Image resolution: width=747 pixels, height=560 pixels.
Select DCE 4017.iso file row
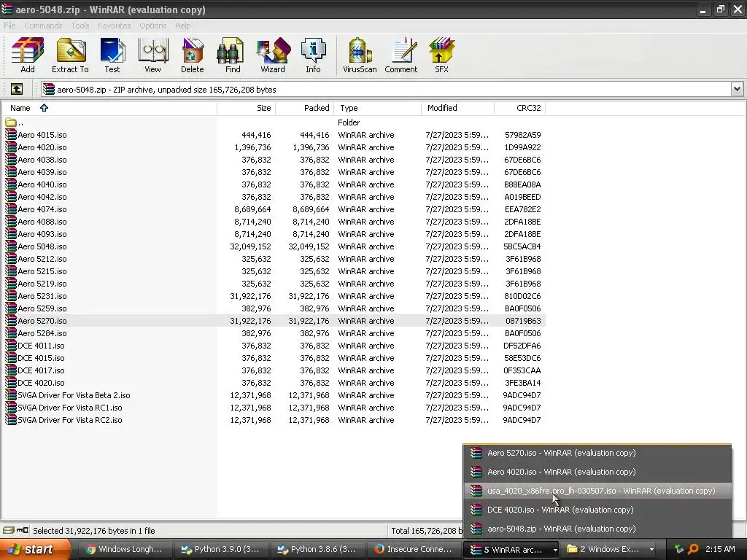[274, 370]
